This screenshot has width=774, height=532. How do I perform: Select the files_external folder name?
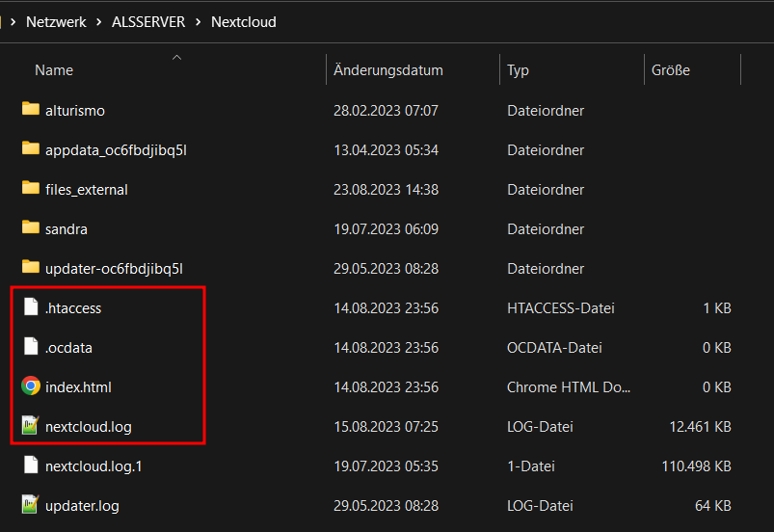87,190
